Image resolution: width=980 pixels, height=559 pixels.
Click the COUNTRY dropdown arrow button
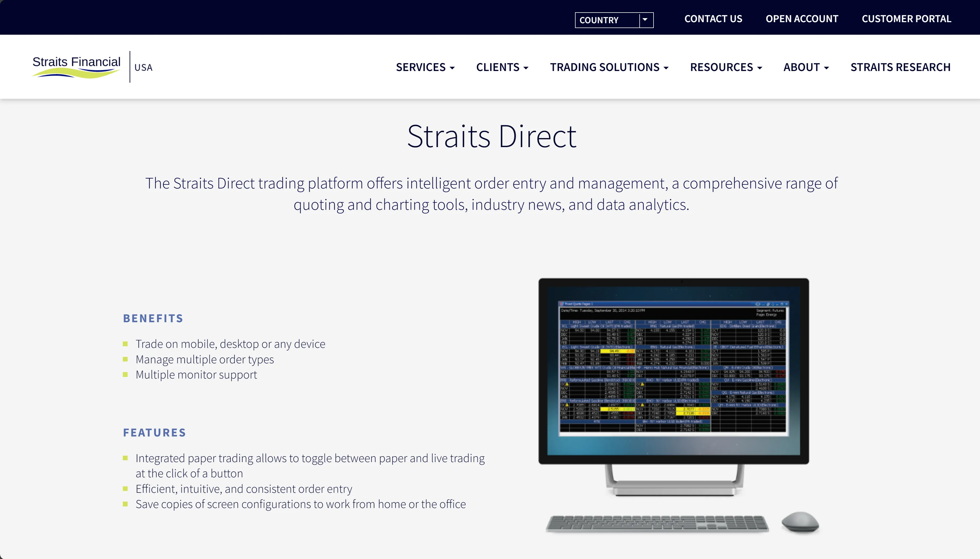tap(645, 20)
